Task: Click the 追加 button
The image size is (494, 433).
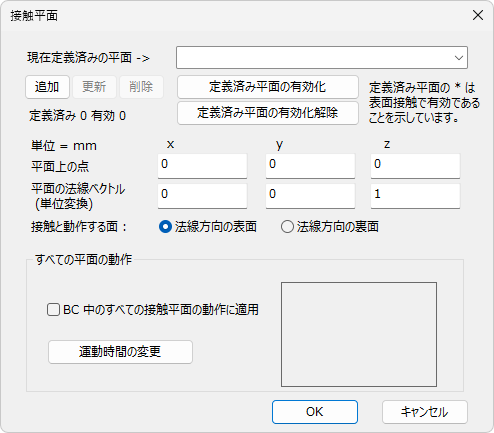Action: (47, 87)
